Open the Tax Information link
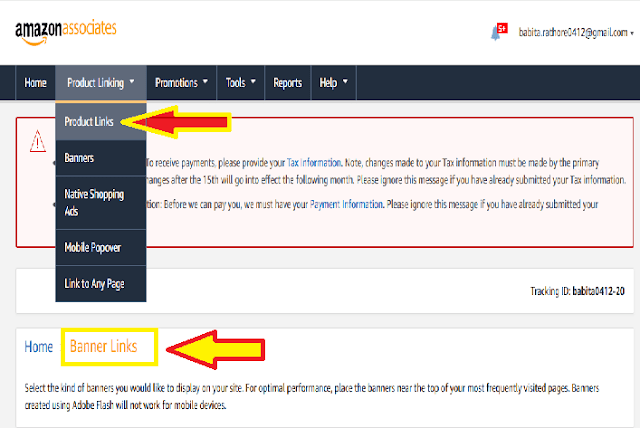 314,163
